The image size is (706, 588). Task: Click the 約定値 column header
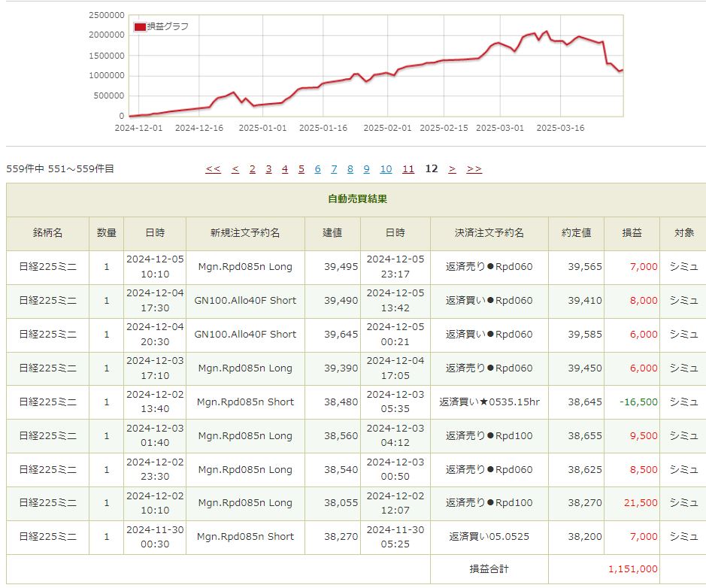pyautogui.click(x=577, y=233)
